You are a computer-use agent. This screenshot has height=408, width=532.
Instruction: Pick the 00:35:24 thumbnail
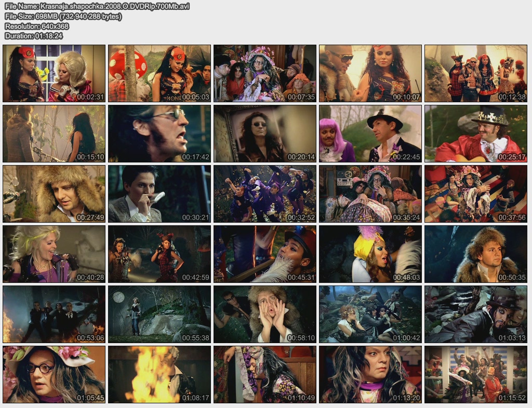click(370, 194)
